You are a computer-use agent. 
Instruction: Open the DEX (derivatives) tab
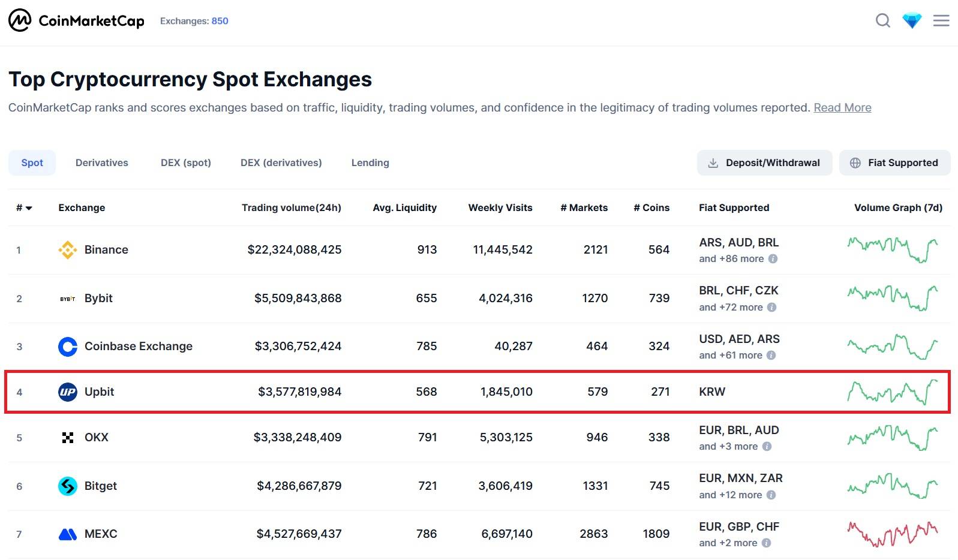tap(281, 163)
